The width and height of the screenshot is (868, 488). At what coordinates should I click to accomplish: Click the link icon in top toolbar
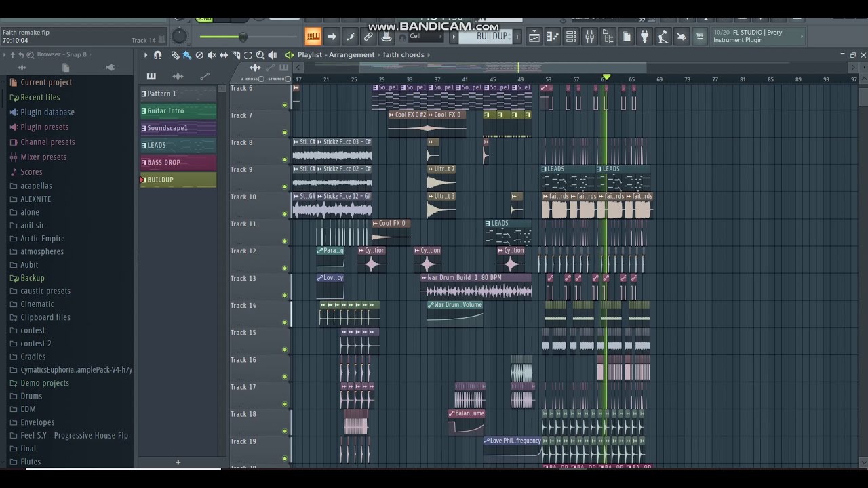(x=368, y=37)
